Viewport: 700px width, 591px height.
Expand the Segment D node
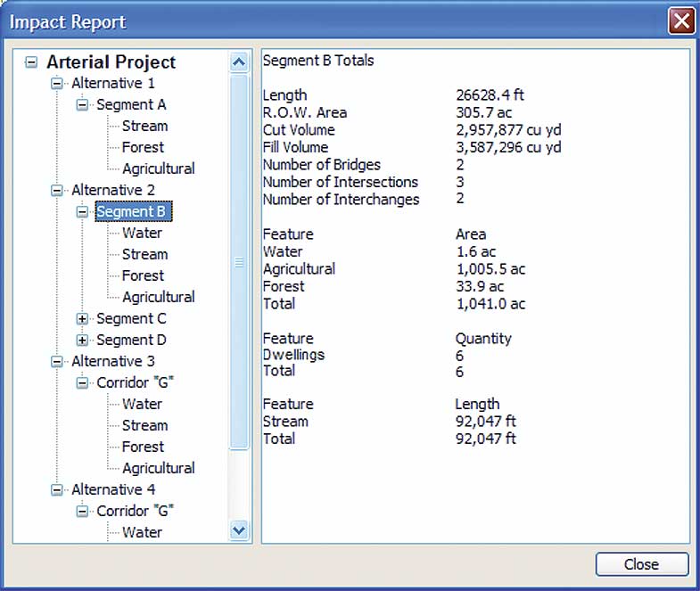(x=82, y=341)
